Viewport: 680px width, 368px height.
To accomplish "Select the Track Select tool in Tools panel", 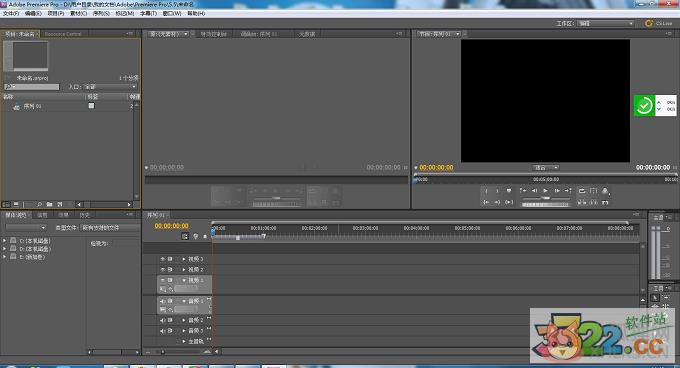I will point(666,298).
